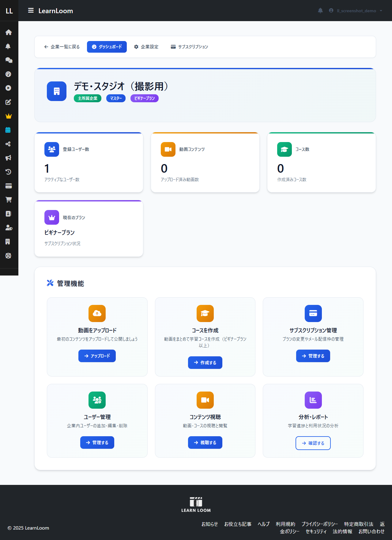
Task: Click the LearnLoom title in top bar
Action: coord(56,11)
